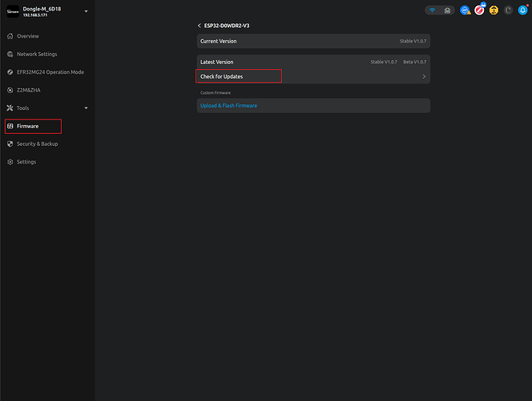The height and width of the screenshot is (401, 532).
Task: Click the Sonoff device logo
Action: (x=13, y=13)
